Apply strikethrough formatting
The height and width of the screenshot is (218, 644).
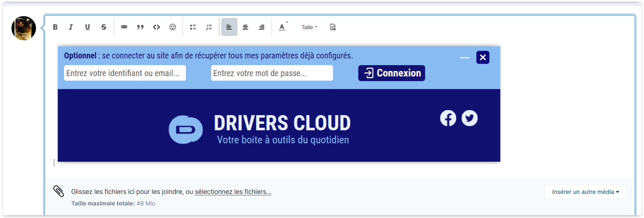coord(104,27)
